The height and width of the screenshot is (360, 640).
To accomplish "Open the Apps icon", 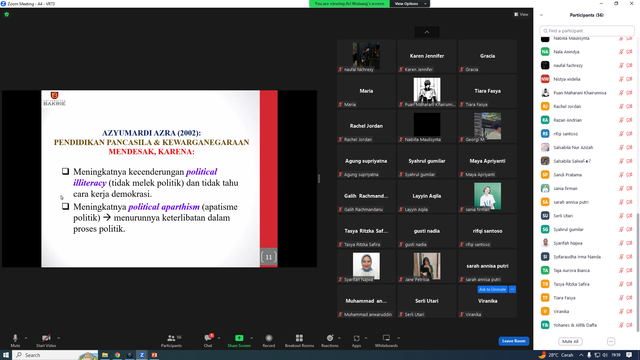I will 356,338.
